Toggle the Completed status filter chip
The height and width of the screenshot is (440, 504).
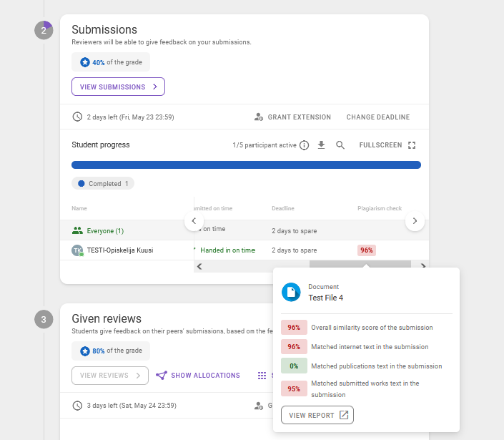point(103,184)
